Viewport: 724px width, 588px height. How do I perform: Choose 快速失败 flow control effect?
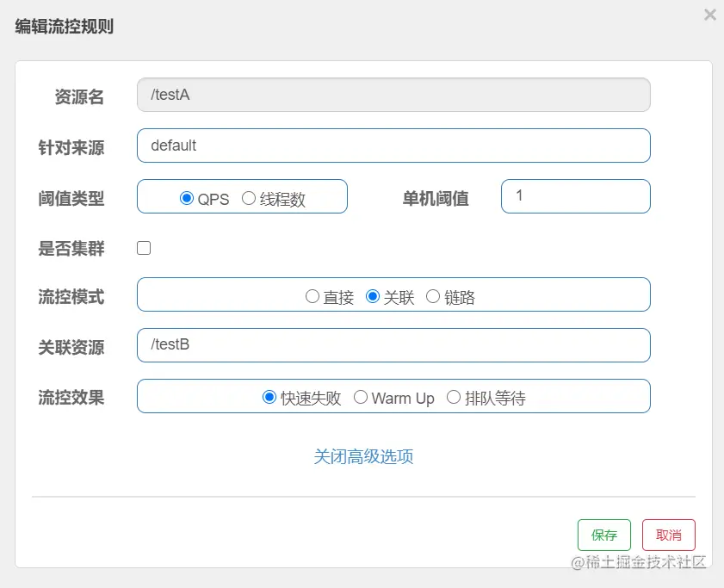(x=269, y=397)
